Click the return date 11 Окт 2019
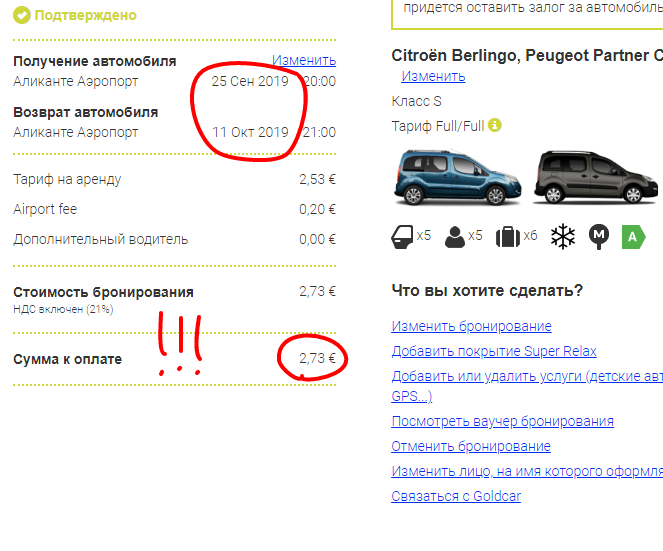Screen dimensions: 663x551 coord(250,132)
